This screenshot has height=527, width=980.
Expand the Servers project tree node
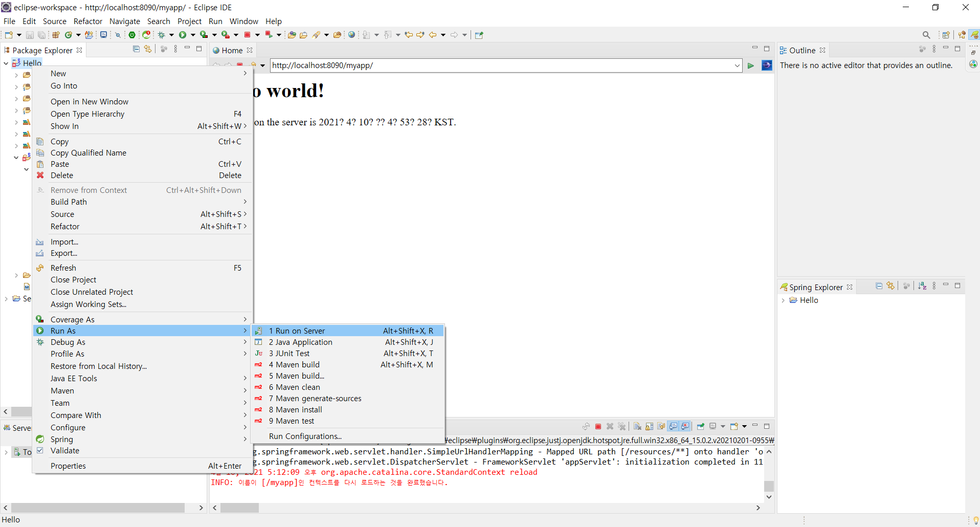tap(6, 299)
